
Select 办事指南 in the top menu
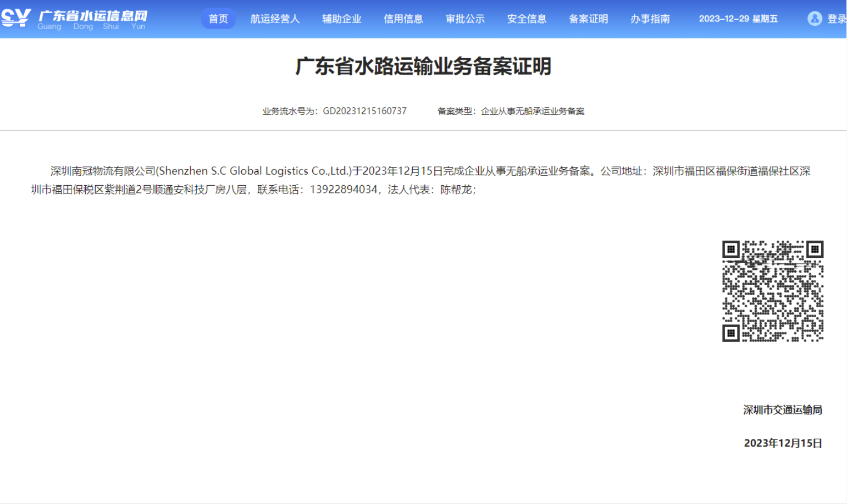(x=650, y=19)
